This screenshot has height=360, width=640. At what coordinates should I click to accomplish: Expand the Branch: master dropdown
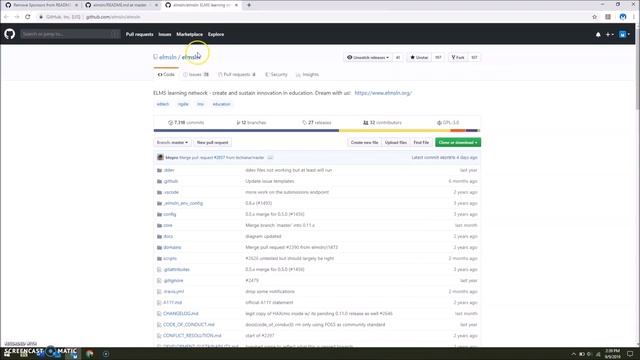pos(172,142)
